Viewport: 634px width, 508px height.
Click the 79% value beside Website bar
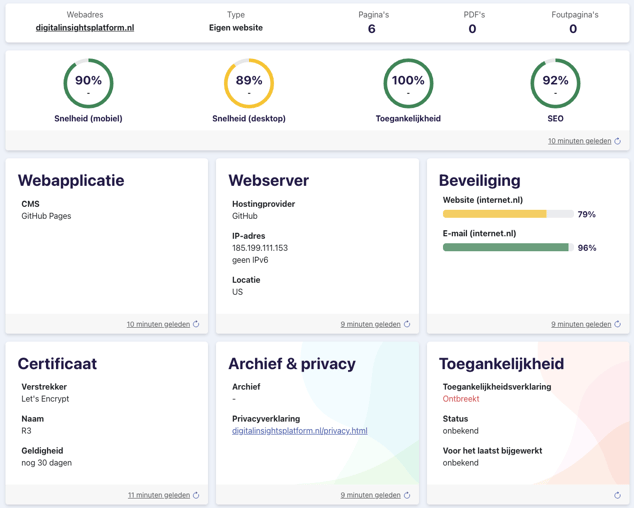[x=587, y=214]
